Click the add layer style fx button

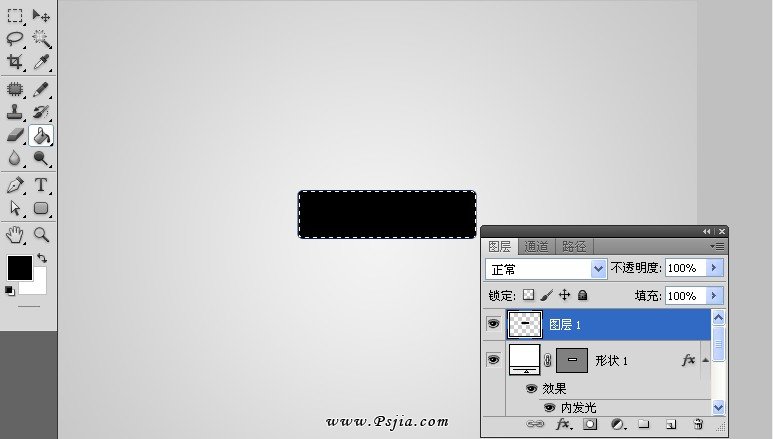pos(563,424)
